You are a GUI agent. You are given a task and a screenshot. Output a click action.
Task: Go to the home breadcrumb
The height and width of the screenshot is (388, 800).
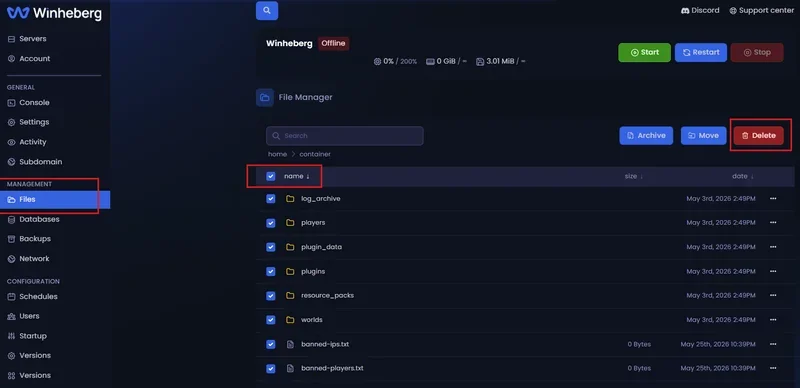[x=278, y=154]
